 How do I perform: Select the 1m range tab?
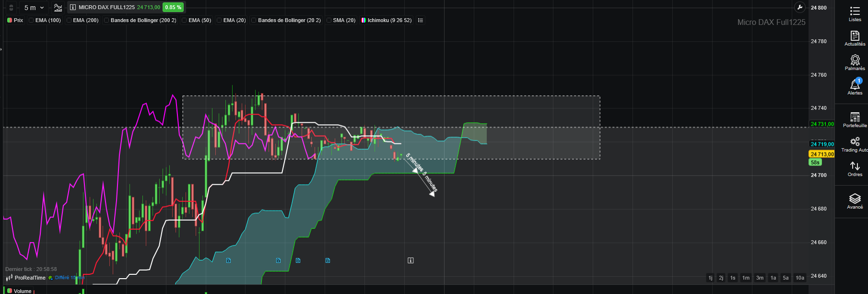[x=746, y=278]
